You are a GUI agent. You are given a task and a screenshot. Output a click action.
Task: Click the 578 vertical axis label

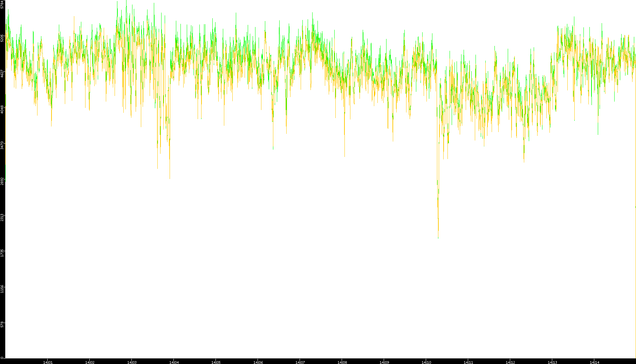coord(2,324)
